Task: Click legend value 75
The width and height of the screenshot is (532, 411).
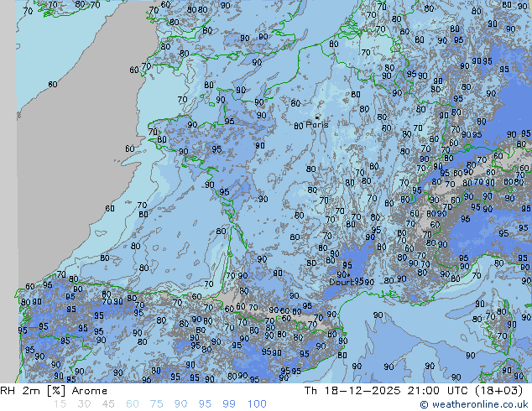Action: (x=157, y=404)
